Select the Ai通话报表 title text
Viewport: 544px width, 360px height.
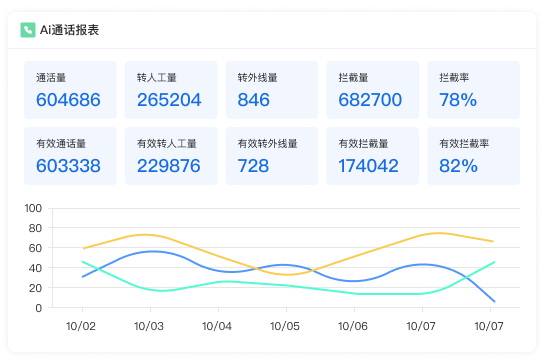pos(69,30)
